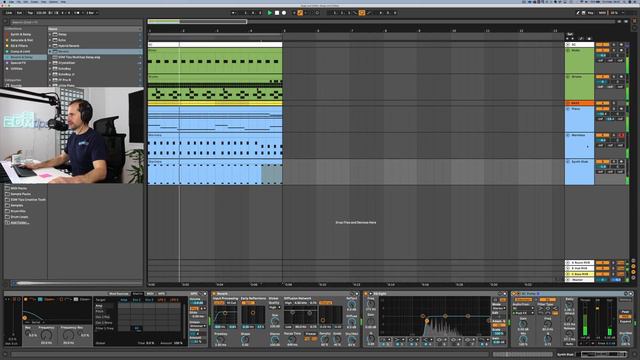Click the MIDI Arrangement Overdub plus icon
Viewport: 640px width, 360px height.
(x=294, y=13)
